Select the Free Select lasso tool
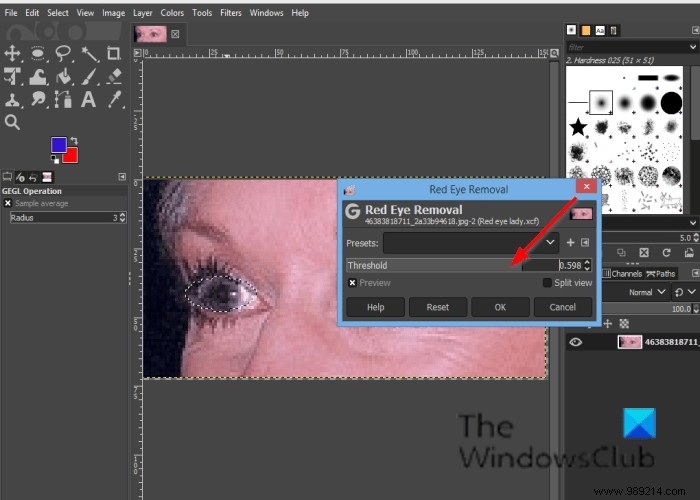700x500 pixels. (x=64, y=54)
